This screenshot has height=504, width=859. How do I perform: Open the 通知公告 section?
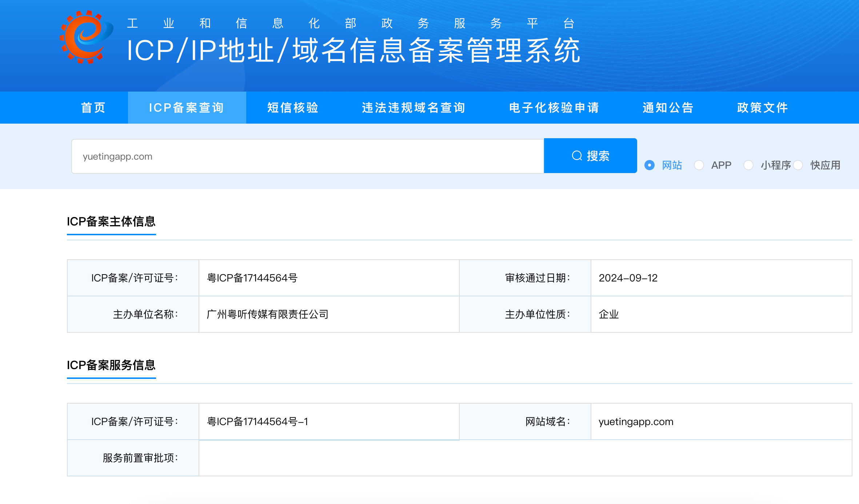668,108
